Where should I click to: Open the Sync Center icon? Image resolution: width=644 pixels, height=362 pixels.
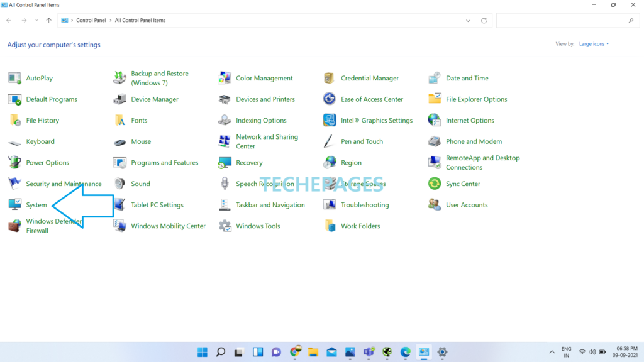(x=435, y=184)
